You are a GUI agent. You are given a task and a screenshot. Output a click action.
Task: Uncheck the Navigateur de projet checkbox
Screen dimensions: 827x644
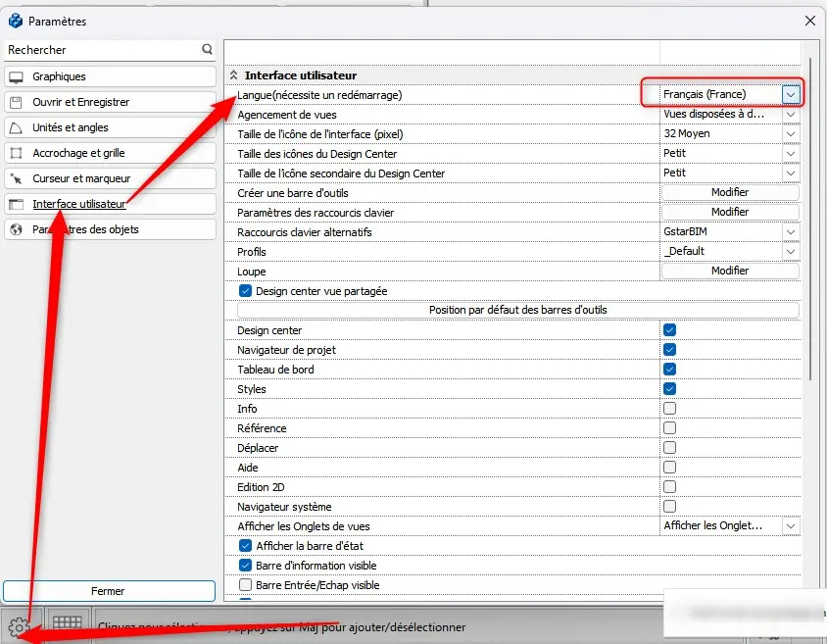click(x=669, y=349)
